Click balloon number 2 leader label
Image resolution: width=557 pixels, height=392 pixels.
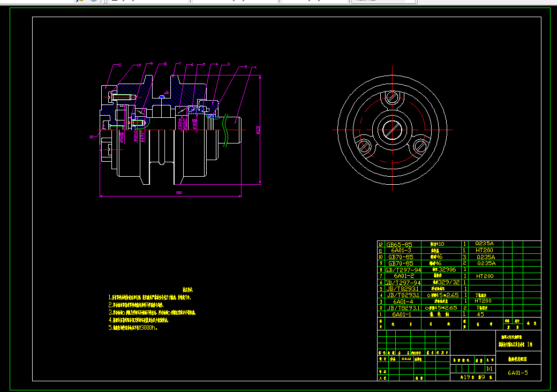point(245,66)
